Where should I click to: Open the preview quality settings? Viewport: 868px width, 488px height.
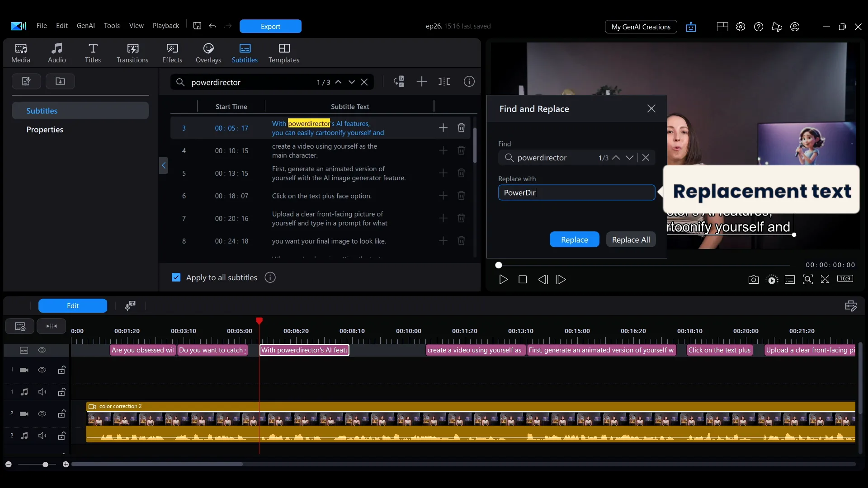pyautogui.click(x=773, y=280)
